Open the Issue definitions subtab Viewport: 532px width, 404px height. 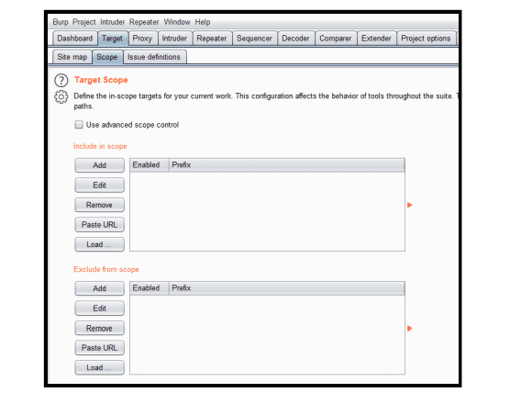pyautogui.click(x=154, y=57)
